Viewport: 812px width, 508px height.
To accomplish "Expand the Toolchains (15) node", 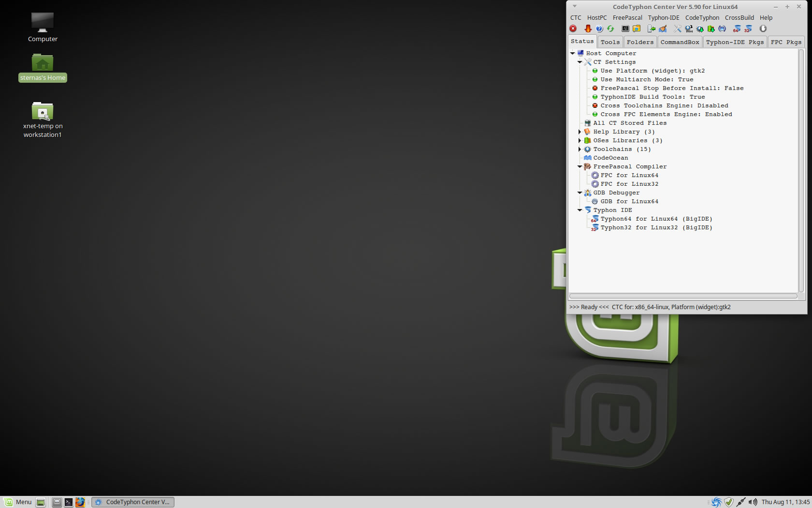I will (580, 149).
